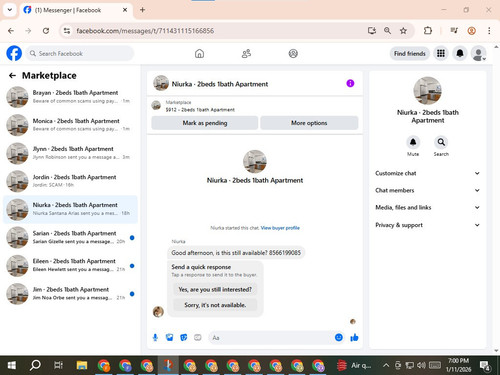Expand the Customize chat section

point(428,173)
